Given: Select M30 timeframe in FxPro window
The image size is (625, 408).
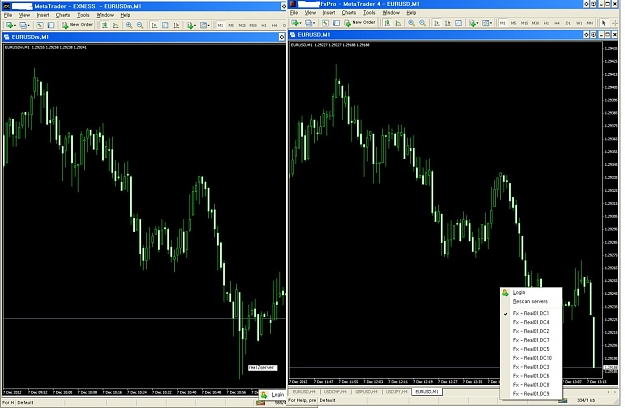Looking at the screenshot, I should pos(535,23).
